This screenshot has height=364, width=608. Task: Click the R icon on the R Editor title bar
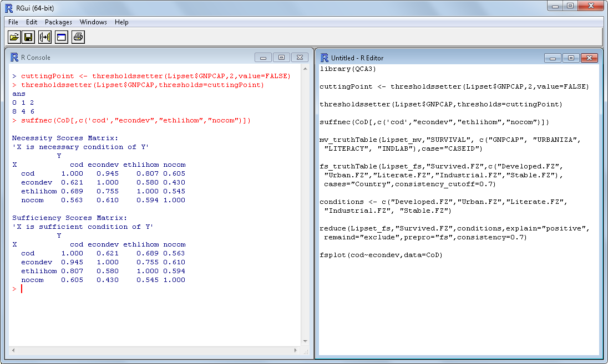tap(325, 58)
